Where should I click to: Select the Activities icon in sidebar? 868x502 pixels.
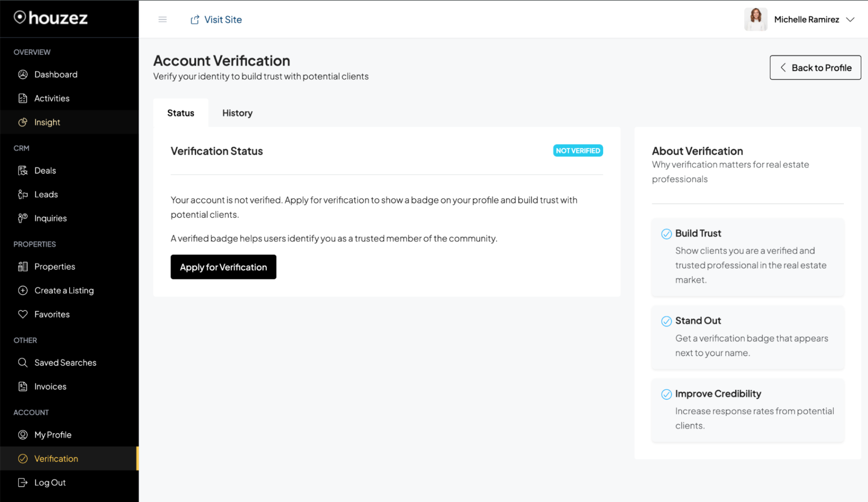point(23,98)
